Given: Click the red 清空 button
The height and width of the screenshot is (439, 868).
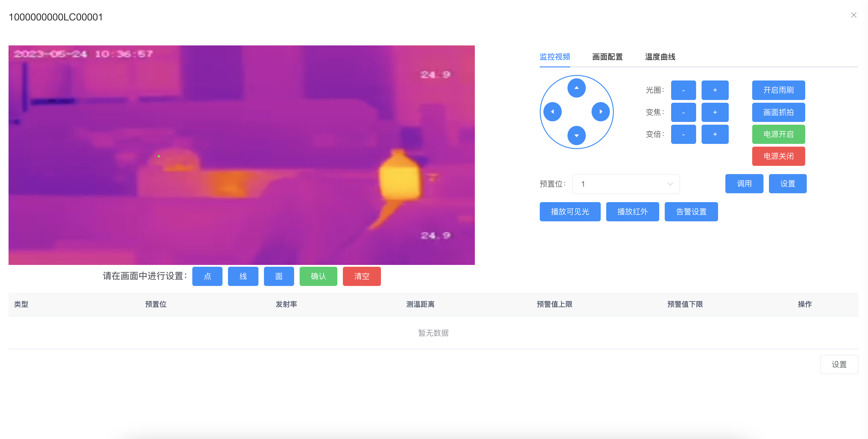Looking at the screenshot, I should (361, 276).
